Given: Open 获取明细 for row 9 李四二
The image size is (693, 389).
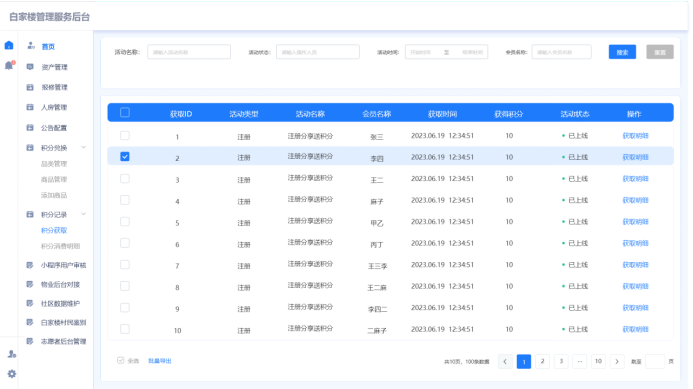Looking at the screenshot, I should [635, 308].
